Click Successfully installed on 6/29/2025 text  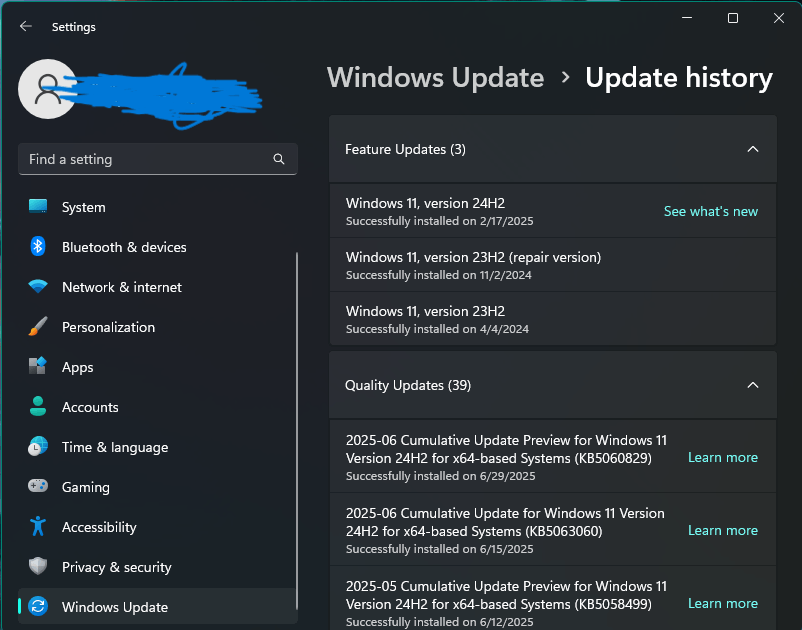coord(440,476)
